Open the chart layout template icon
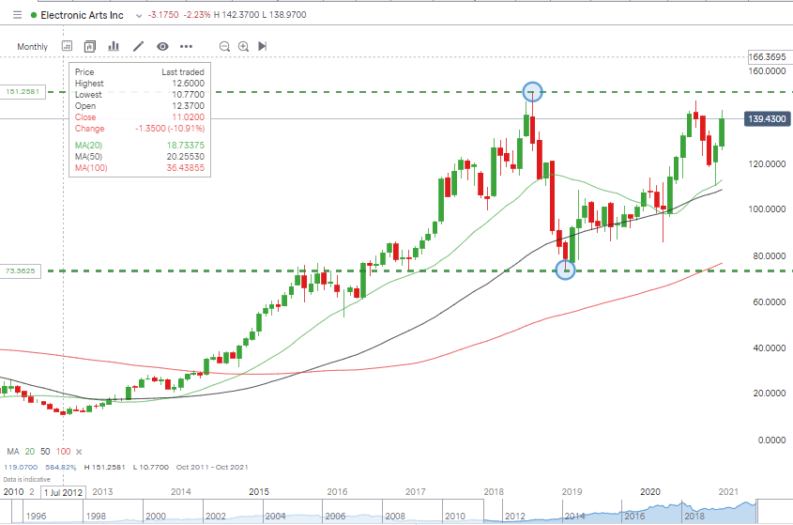This screenshot has height=525, width=793. point(90,46)
